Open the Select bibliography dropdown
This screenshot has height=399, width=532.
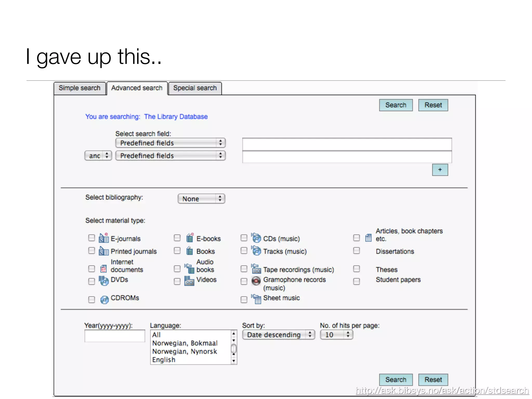(x=201, y=199)
